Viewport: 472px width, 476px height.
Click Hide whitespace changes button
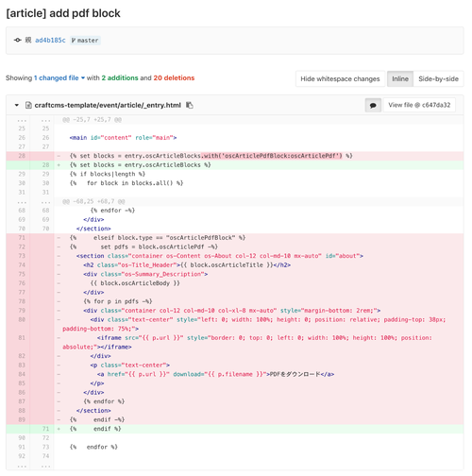point(340,78)
